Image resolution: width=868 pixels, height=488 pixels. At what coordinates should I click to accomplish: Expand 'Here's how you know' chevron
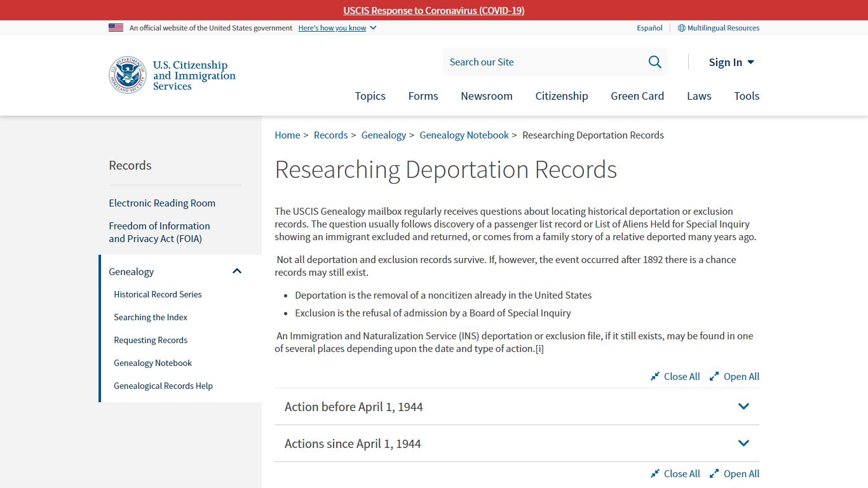tap(373, 28)
